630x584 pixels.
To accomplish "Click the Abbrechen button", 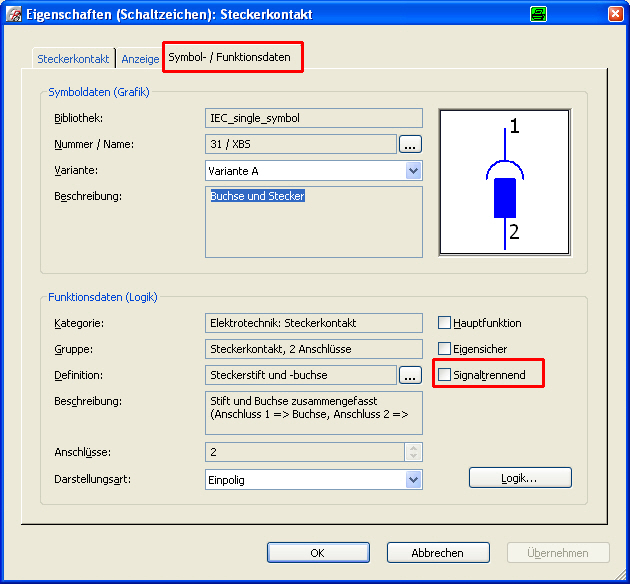I will pyautogui.click(x=438, y=553).
